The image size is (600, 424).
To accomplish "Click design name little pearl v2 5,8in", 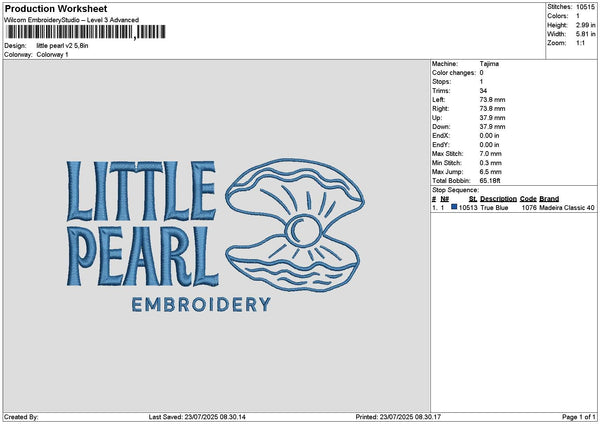I will tap(62, 46).
